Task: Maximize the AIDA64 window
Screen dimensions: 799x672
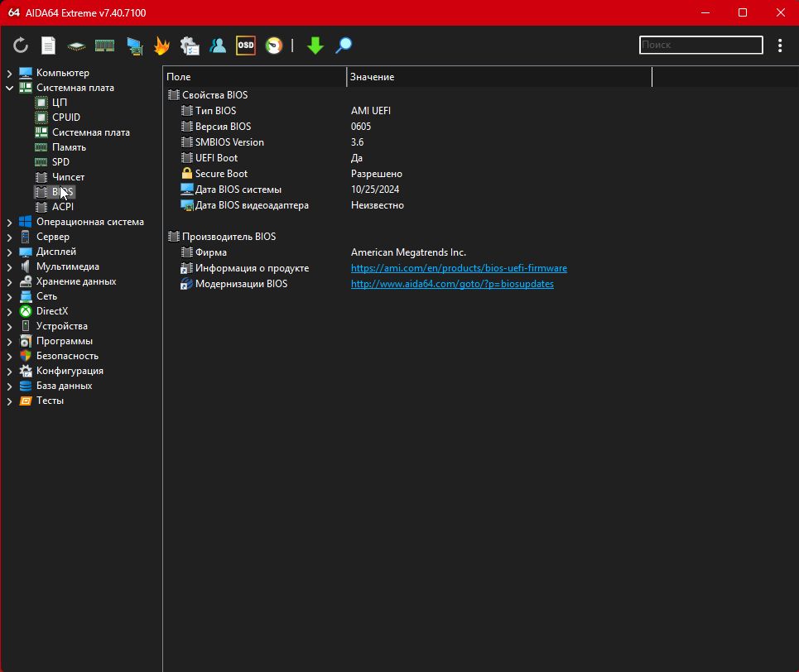Action: pyautogui.click(x=743, y=12)
